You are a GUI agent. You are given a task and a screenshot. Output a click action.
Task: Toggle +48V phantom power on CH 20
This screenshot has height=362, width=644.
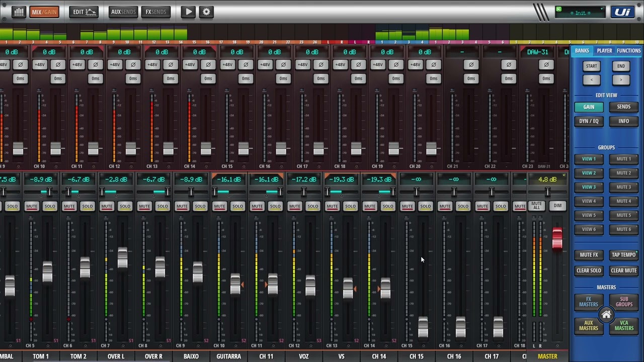coord(415,64)
